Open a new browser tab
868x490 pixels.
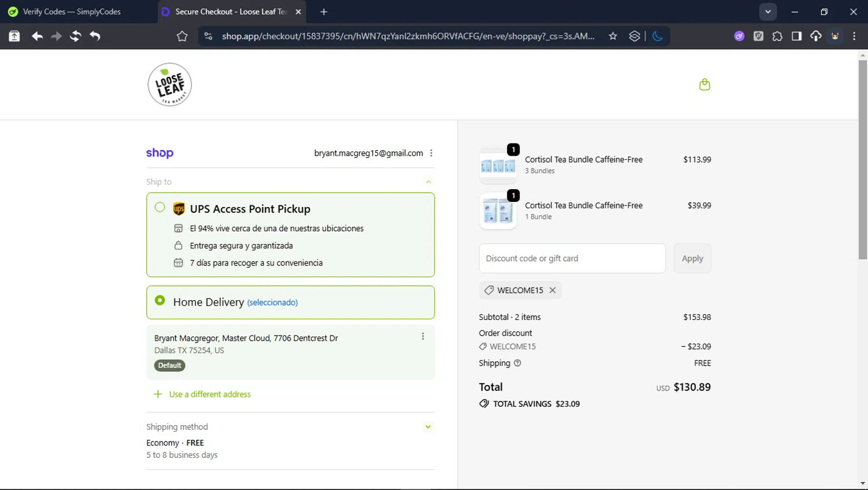pyautogui.click(x=323, y=12)
